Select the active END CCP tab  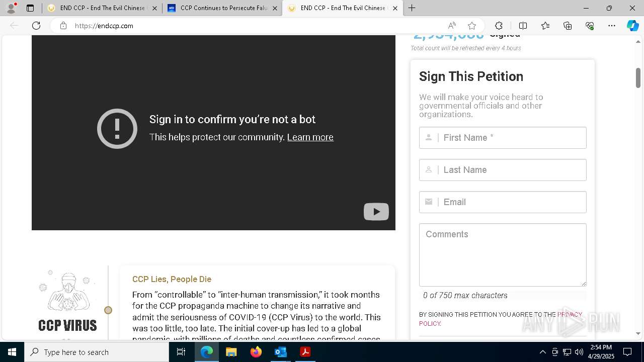(x=343, y=8)
